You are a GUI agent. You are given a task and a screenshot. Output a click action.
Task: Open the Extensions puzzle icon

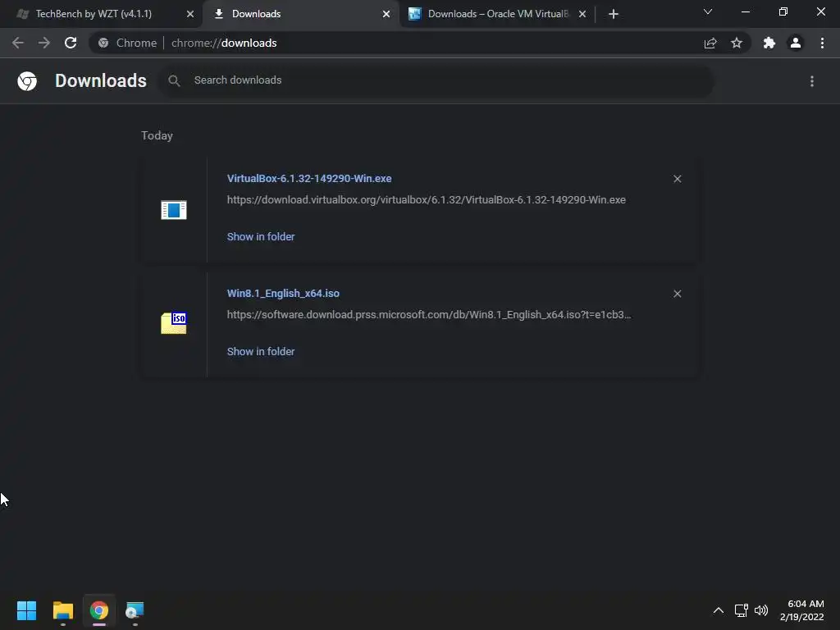769,43
